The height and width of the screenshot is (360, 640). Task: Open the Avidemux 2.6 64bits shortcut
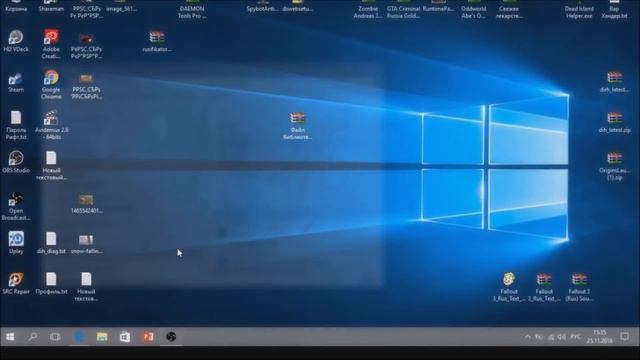[51, 125]
